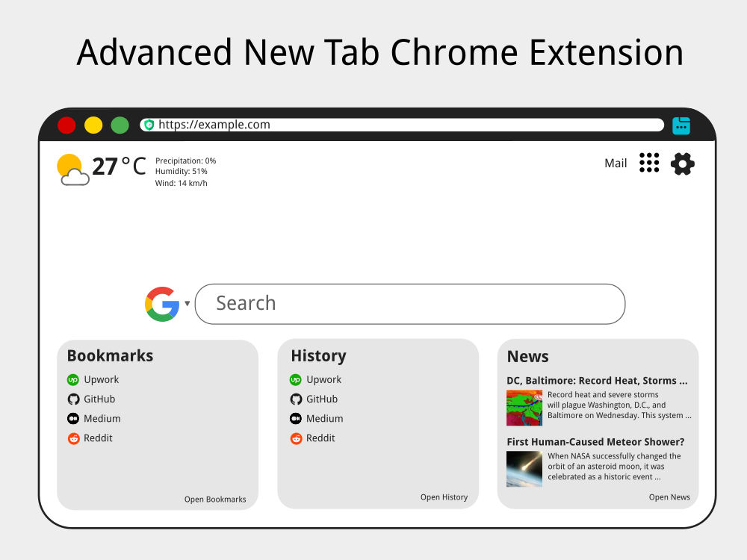This screenshot has height=560, width=747.
Task: Open GitHub history entry label
Action: pos(322,399)
